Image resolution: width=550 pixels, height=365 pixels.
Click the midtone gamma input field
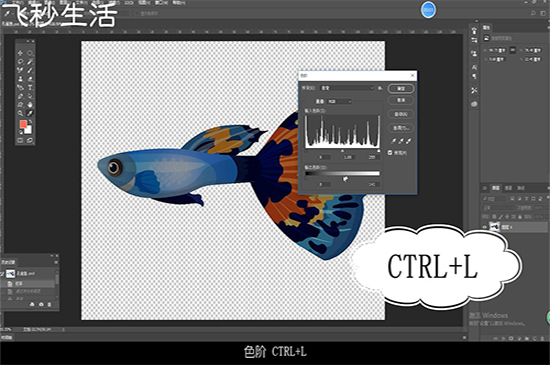click(x=347, y=157)
